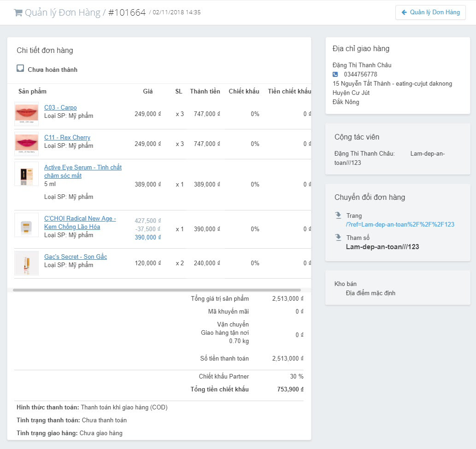Open the Gac's Secret - Son Gấc link

pos(76,257)
